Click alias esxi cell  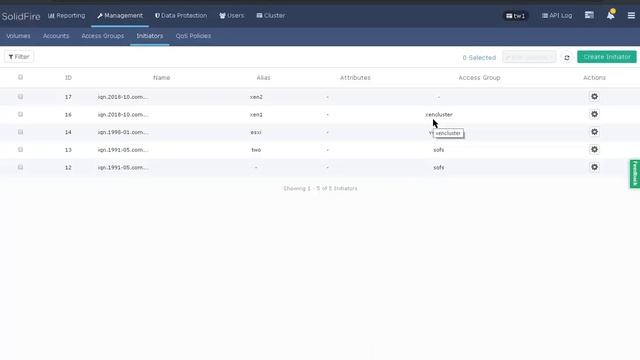tap(256, 132)
